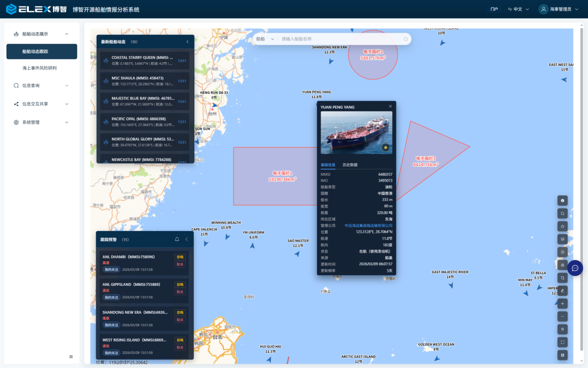
Task: Switch to the 历史数据 tab
Action: click(x=350, y=165)
